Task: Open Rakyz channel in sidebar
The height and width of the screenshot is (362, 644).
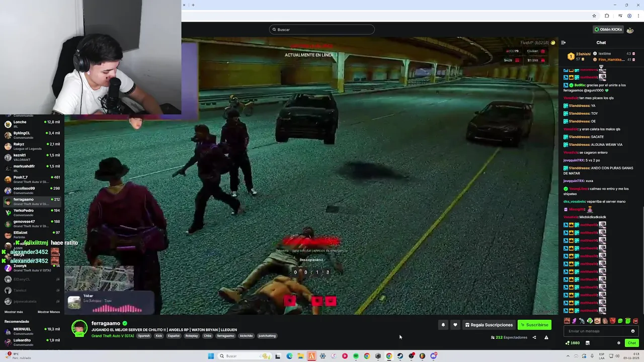Action: [32, 146]
